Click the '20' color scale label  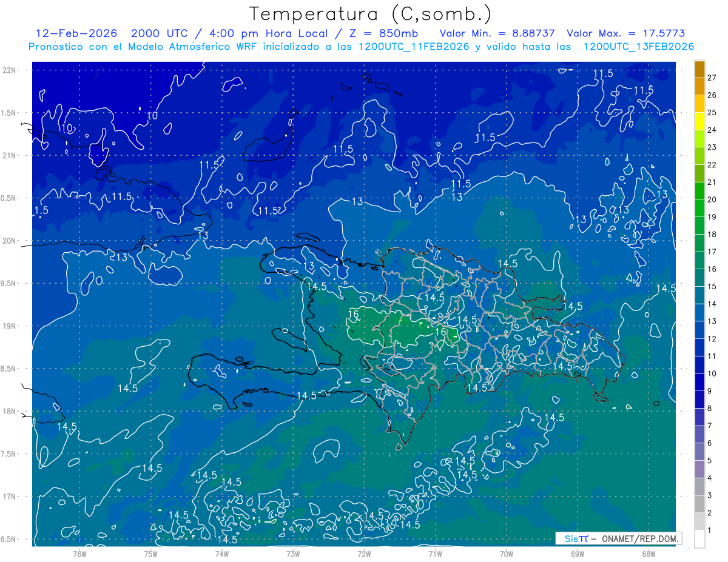pyautogui.click(x=712, y=199)
